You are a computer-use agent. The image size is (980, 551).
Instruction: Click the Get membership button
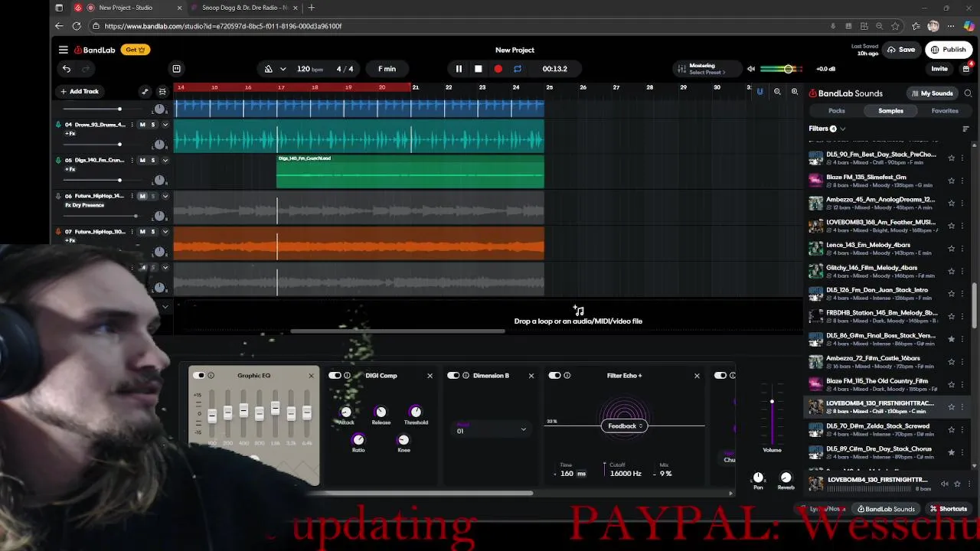tap(136, 50)
